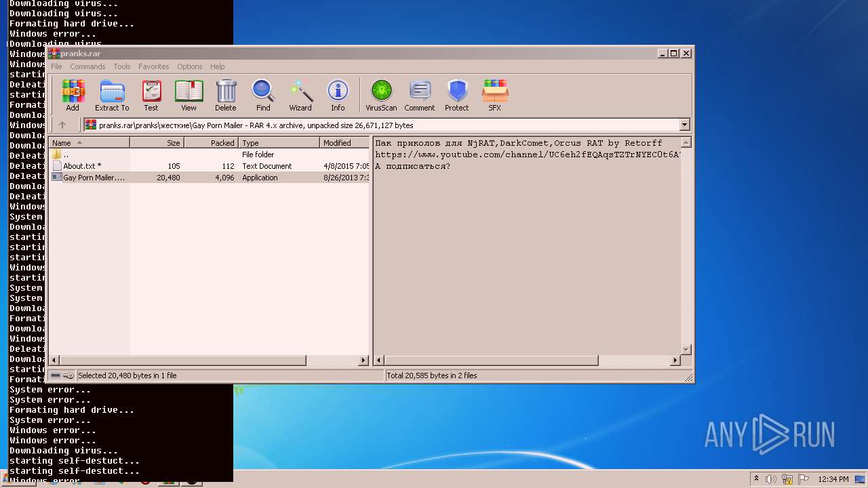Click the volume speaker tray icon
This screenshot has width=868, height=488.
coord(771,479)
